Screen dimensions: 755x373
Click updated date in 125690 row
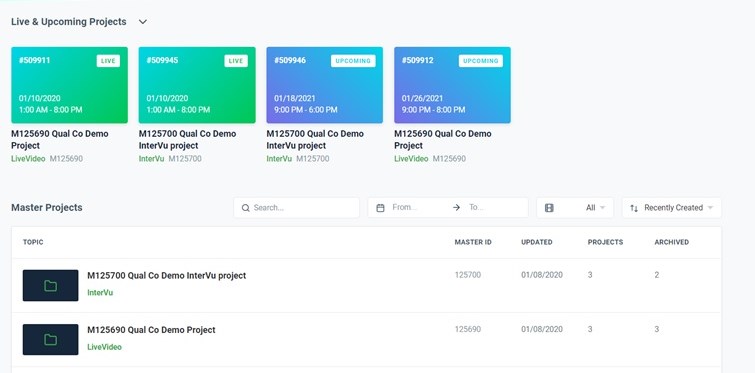[542, 330]
